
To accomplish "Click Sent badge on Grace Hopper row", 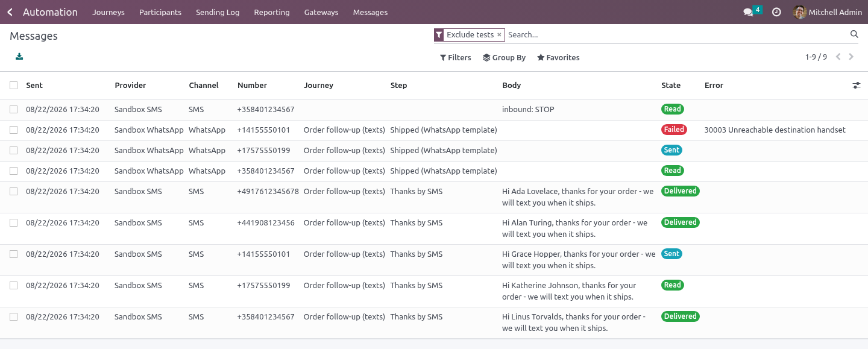I will [x=671, y=254].
